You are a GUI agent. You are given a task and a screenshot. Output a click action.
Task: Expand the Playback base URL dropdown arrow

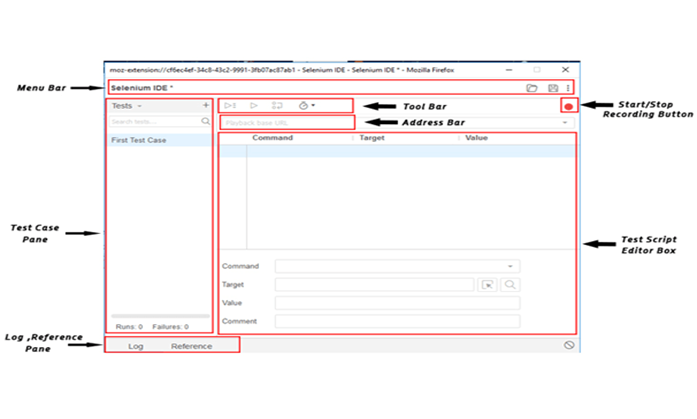pos(566,123)
